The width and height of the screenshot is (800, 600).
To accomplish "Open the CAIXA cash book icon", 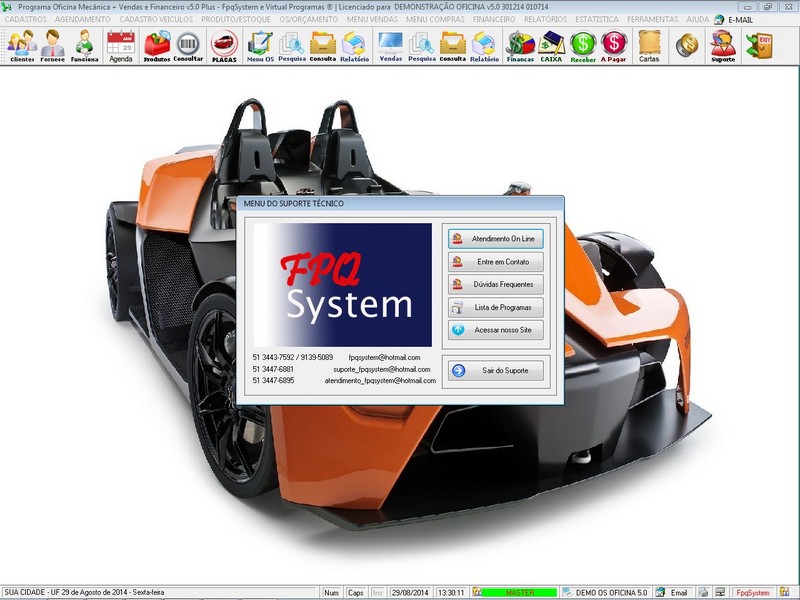I will 551,46.
